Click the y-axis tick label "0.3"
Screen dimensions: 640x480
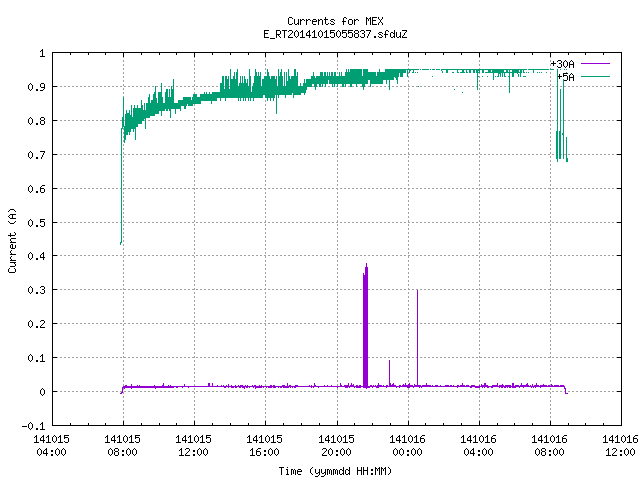click(36, 290)
